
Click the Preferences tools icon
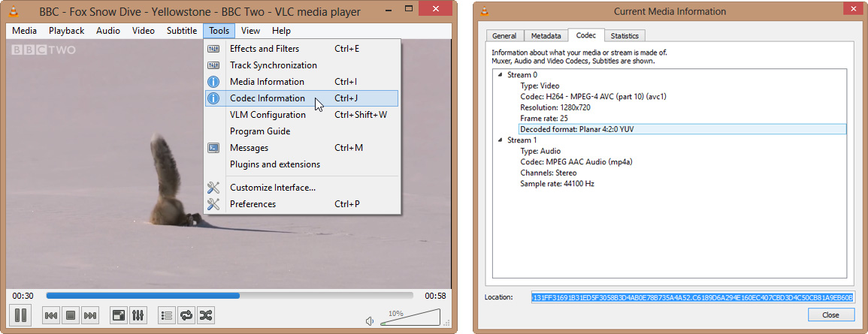tap(213, 204)
